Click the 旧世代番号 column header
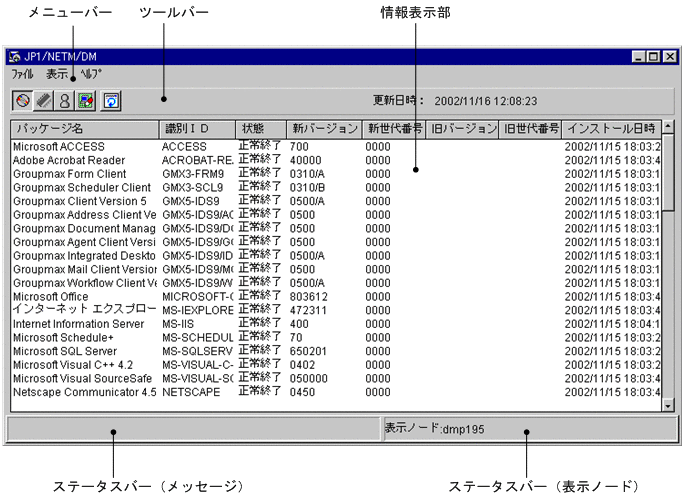Image resolution: width=685 pixels, height=499 pixels. coord(530,129)
